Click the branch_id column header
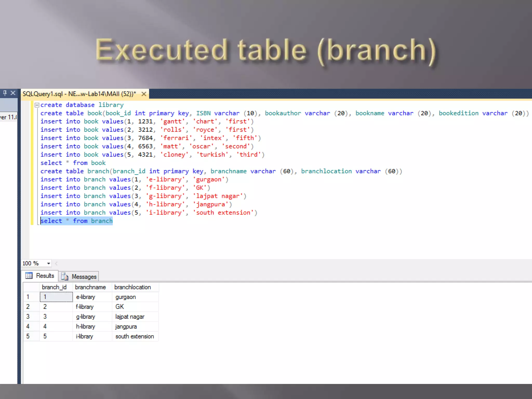 click(56, 287)
